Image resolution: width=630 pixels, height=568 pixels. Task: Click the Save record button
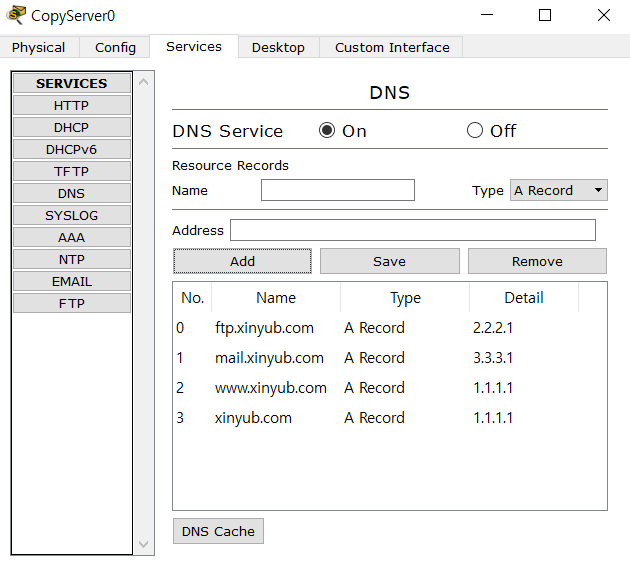click(390, 261)
